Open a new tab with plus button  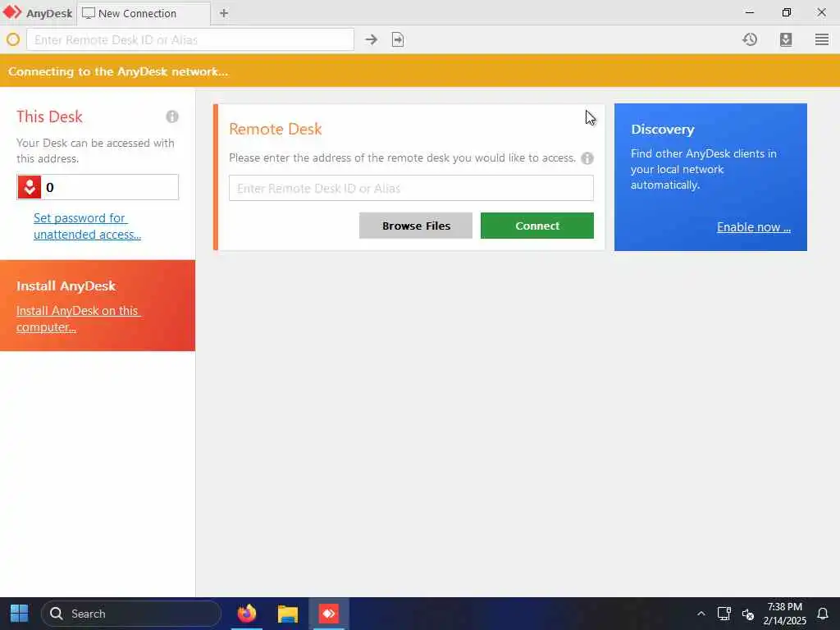224,13
